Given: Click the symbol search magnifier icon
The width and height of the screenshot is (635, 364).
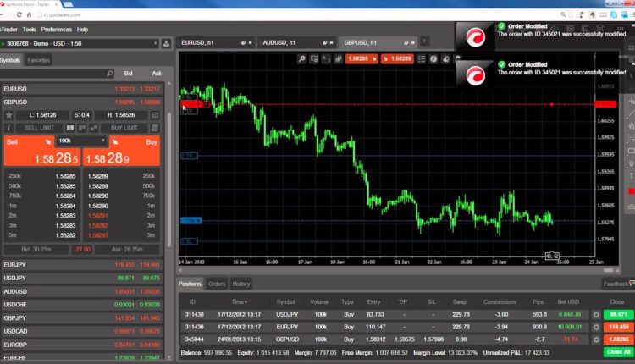Looking at the screenshot, I should click(109, 74).
